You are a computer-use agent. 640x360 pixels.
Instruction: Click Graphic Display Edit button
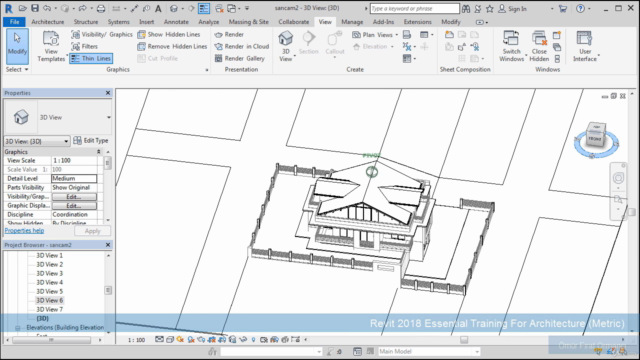[74, 206]
